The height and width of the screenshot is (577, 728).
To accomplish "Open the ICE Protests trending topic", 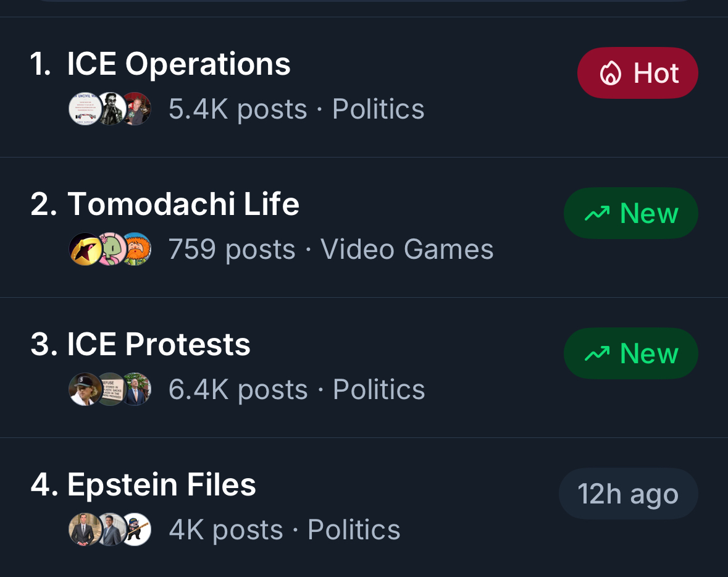I will [x=158, y=345].
